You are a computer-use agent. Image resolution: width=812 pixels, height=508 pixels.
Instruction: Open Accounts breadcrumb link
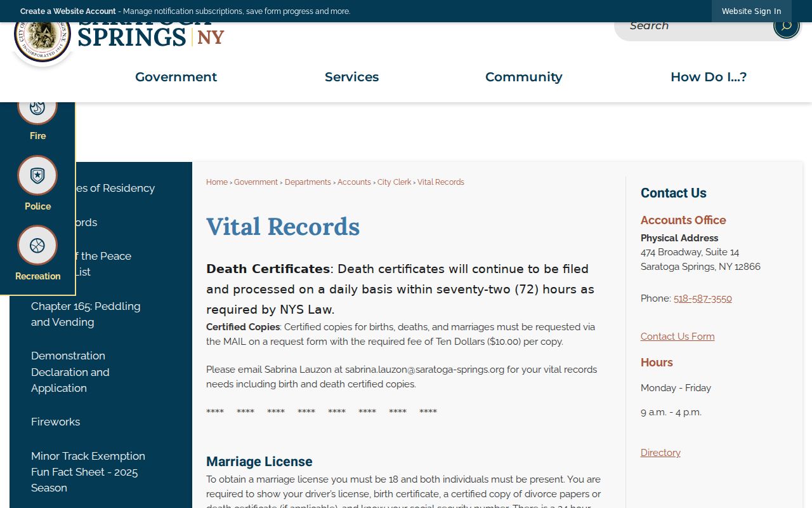point(354,182)
